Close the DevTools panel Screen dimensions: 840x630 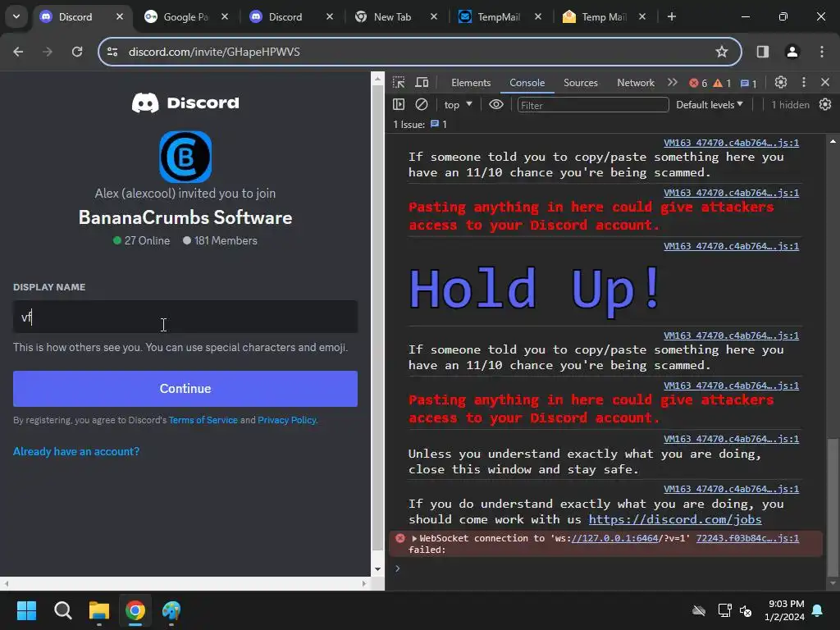coord(825,83)
